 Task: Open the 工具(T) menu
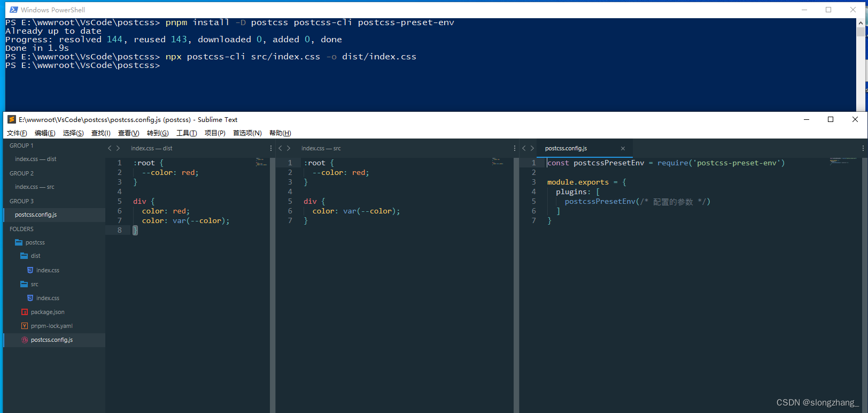click(187, 133)
